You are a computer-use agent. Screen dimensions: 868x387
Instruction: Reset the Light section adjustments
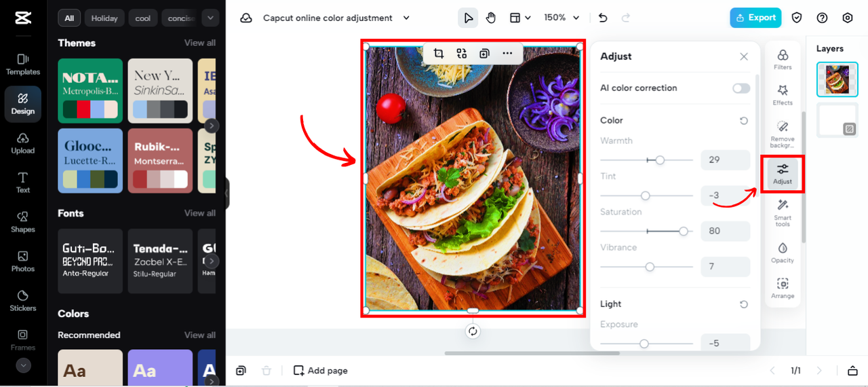pyautogui.click(x=744, y=304)
